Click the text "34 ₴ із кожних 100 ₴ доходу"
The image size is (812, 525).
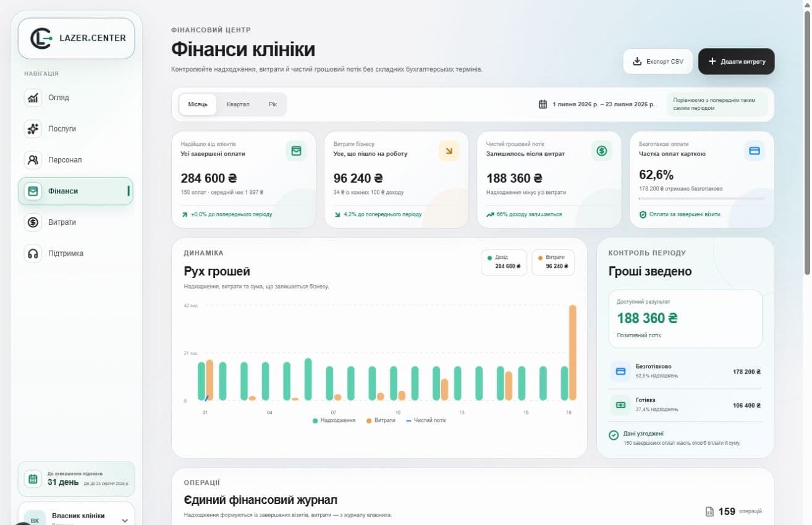(368, 192)
